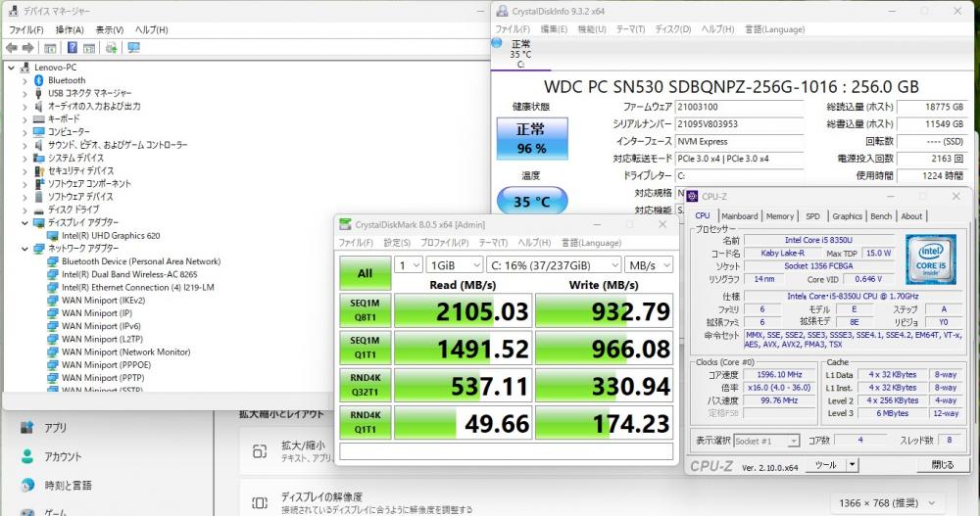Viewport: 980px width, 516px height.
Task: Click the keyboard (キーボード) device category icon
Action: (x=39, y=118)
